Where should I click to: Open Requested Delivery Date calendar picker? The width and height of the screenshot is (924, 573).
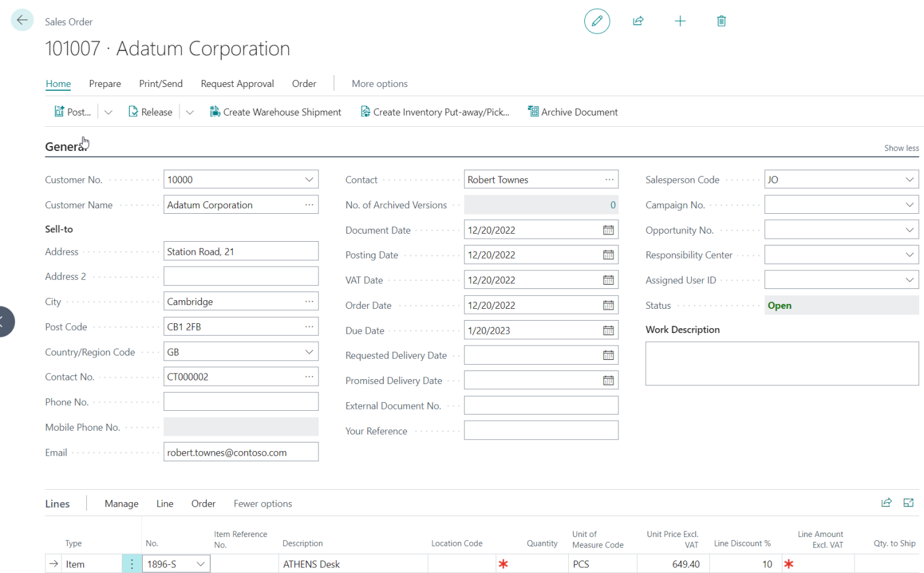point(609,355)
